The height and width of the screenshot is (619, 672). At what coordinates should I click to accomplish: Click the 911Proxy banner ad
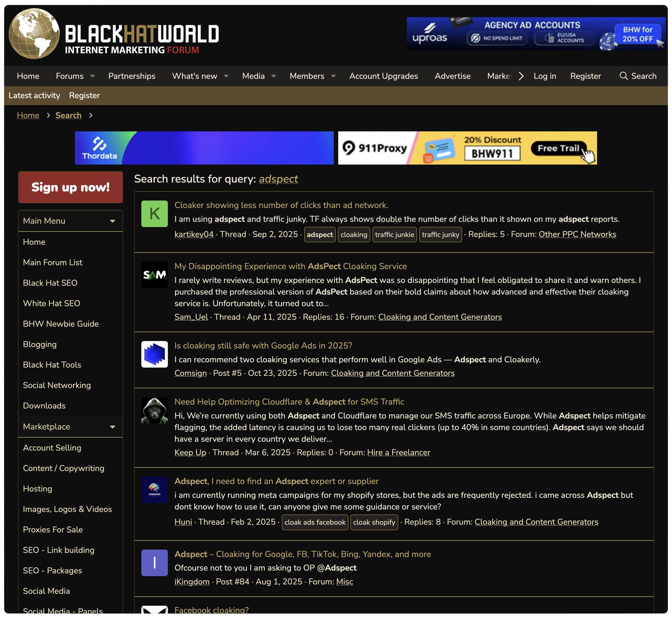coord(467,148)
